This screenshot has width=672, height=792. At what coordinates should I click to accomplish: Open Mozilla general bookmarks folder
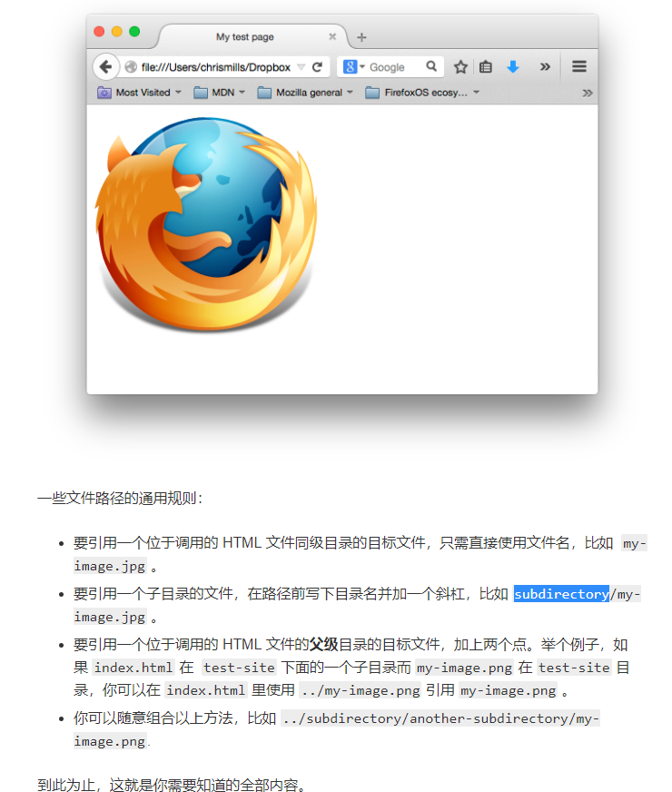coord(305,93)
